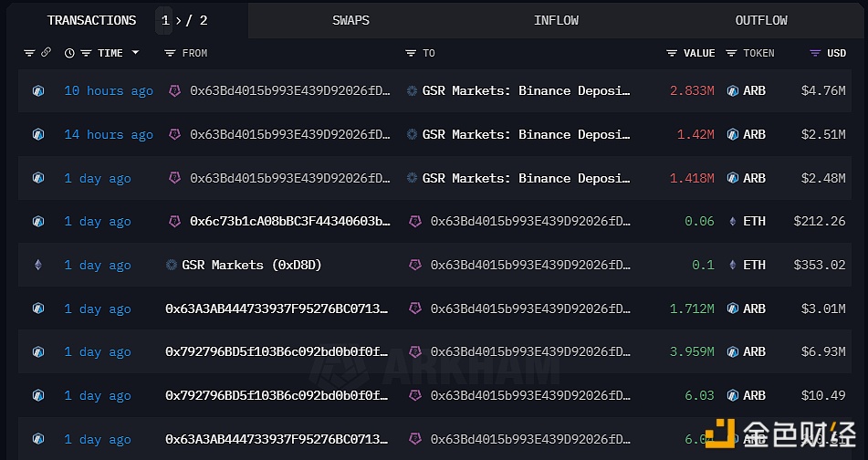Click the page number 1 box
The height and width of the screenshot is (460, 868).
click(x=164, y=20)
